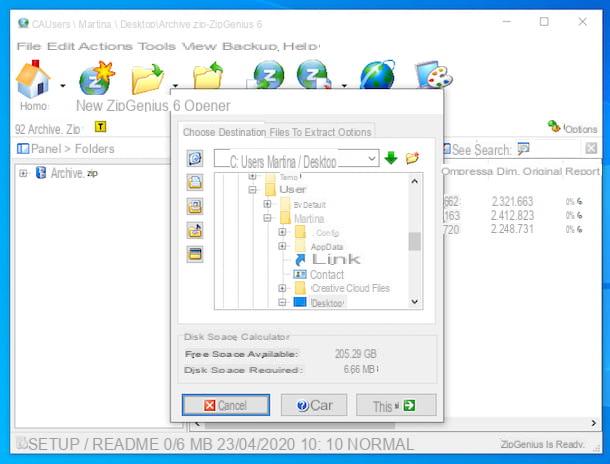Select Archive.zip in the folders panel
This screenshot has height=464, width=610.
74,173
